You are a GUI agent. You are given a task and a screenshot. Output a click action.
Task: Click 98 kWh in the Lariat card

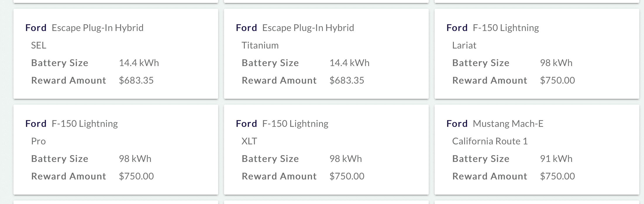[x=556, y=63]
